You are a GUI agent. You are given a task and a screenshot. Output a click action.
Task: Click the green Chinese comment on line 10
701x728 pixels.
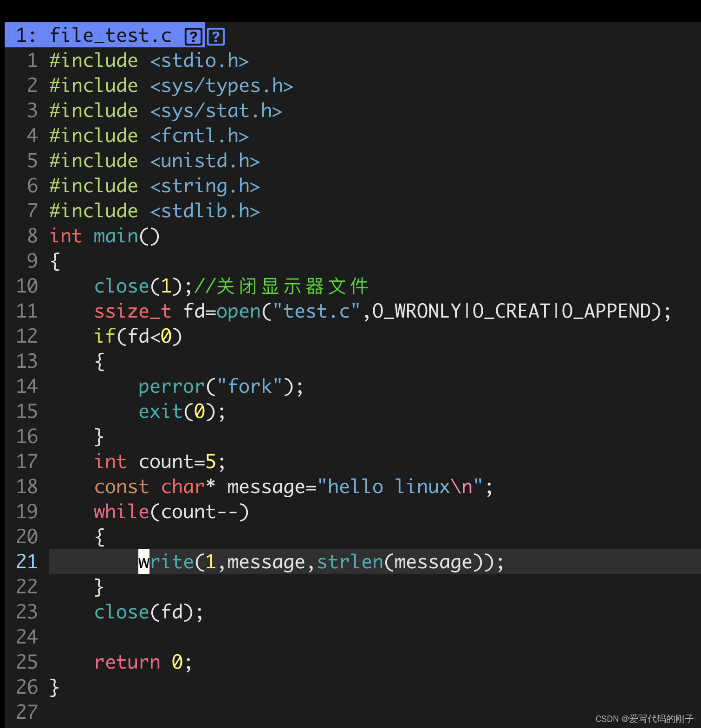[x=281, y=286]
